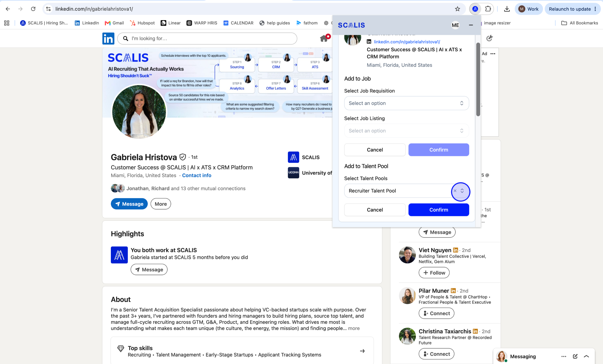603x364 pixels.
Task: Click the browser forward arrow
Action: [20, 9]
